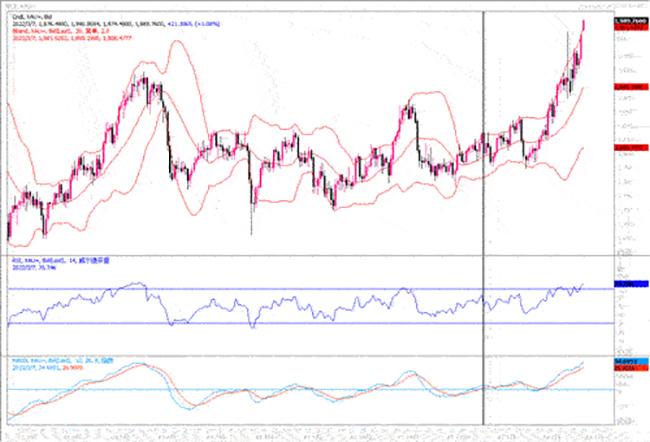Click the long lower wick of the lowest candle
Screen dimensions: 650x442
coord(251,222)
